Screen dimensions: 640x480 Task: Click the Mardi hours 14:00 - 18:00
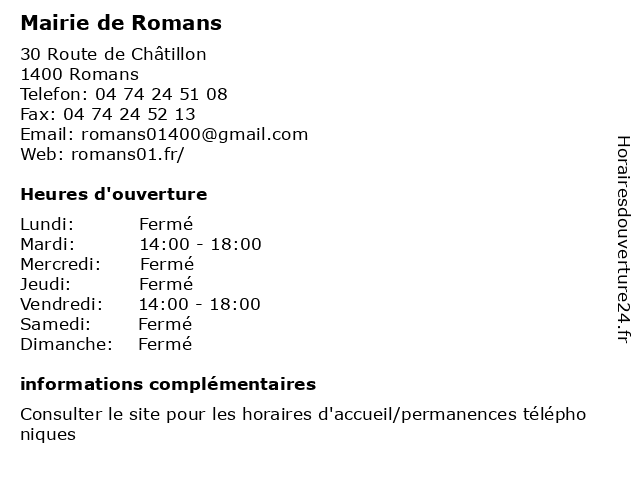(x=200, y=244)
